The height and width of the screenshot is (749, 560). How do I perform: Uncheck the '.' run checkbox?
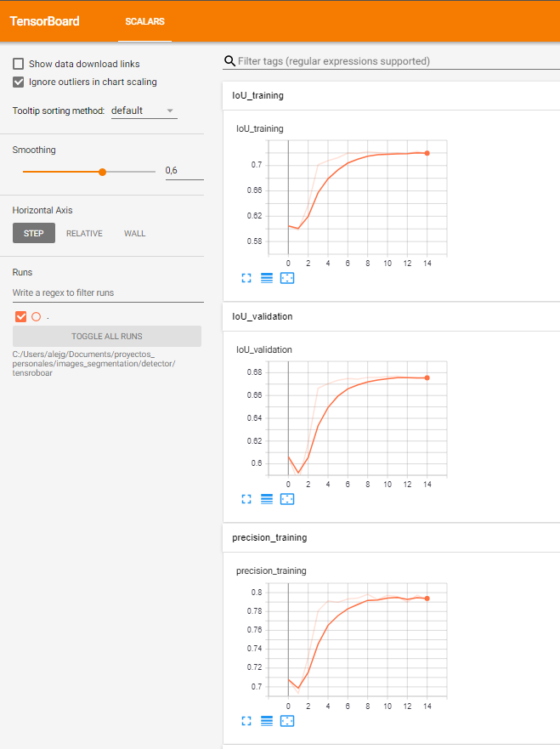coord(20,317)
